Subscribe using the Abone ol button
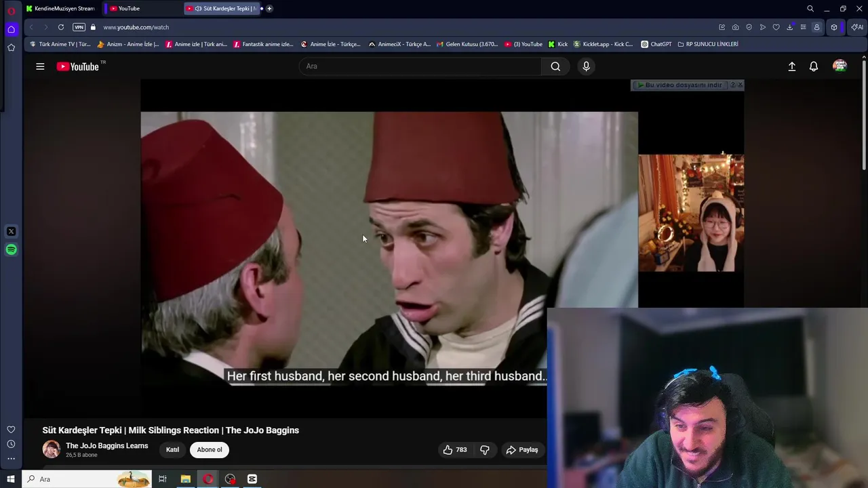The height and width of the screenshot is (488, 868). (210, 449)
